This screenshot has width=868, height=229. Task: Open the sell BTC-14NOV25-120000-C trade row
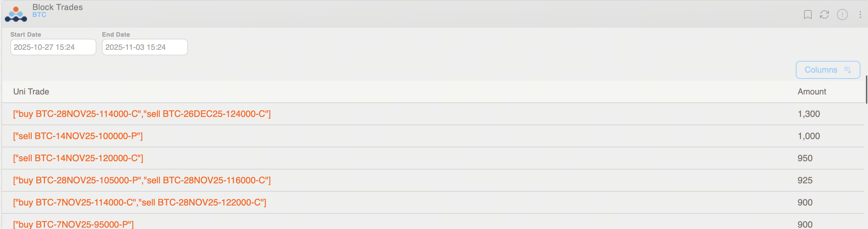78,158
